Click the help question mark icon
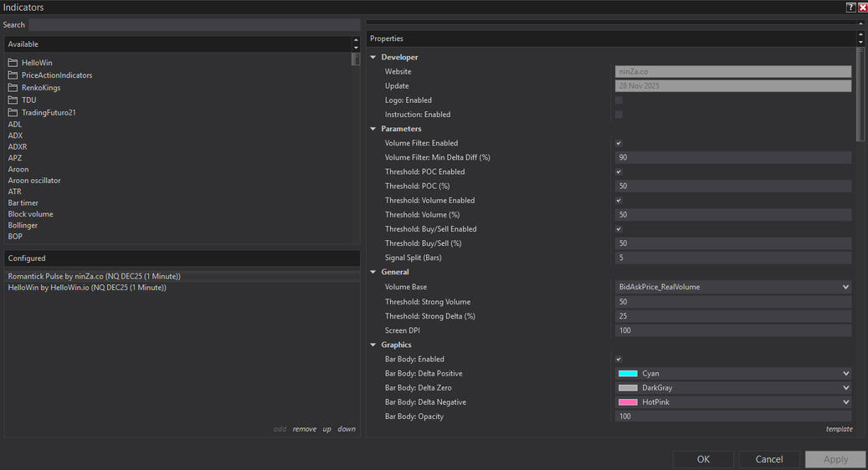Image resolution: width=868 pixels, height=470 pixels. pyautogui.click(x=850, y=8)
